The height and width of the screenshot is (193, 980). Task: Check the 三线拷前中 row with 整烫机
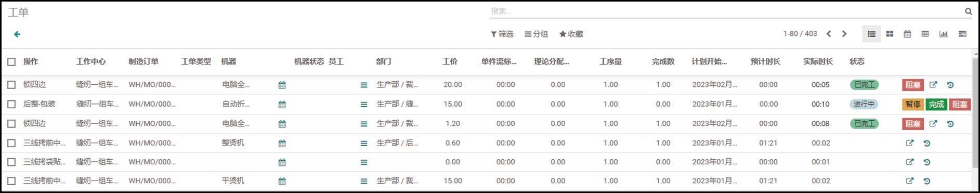[x=11, y=143]
